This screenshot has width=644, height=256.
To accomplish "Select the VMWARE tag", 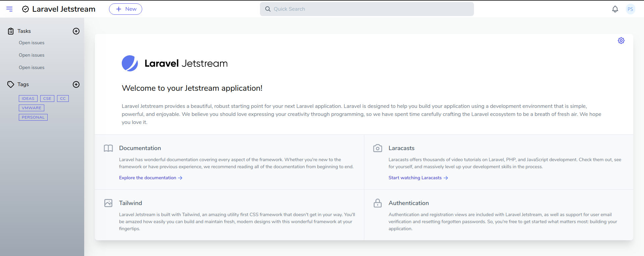I will coord(32,108).
